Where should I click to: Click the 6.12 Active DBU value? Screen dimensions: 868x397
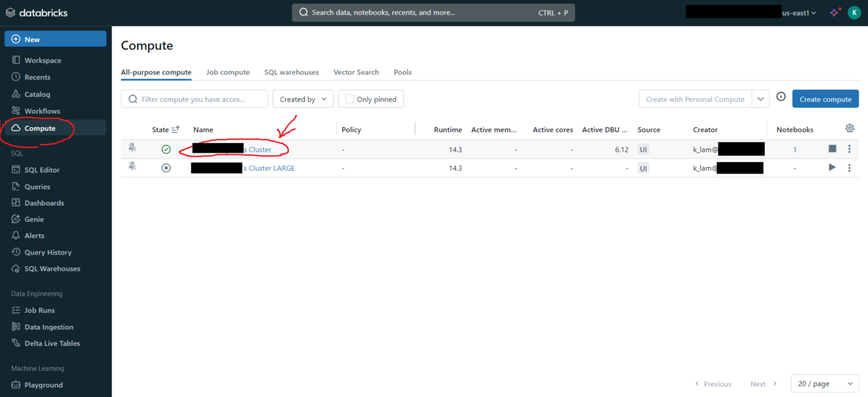point(621,150)
